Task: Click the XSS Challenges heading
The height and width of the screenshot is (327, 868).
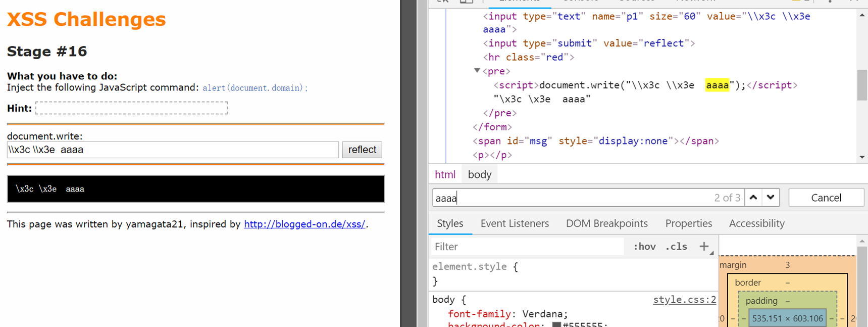Action: coord(86,19)
